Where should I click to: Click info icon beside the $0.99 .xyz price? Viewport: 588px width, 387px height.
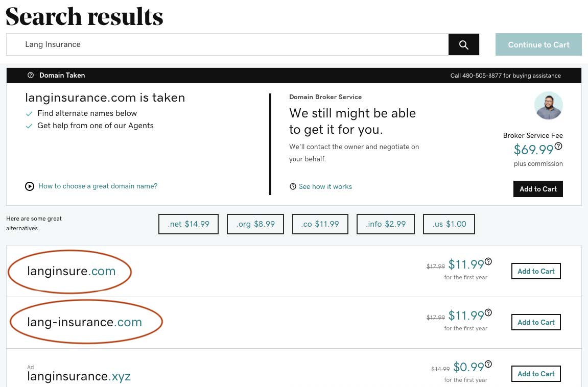pyautogui.click(x=488, y=364)
